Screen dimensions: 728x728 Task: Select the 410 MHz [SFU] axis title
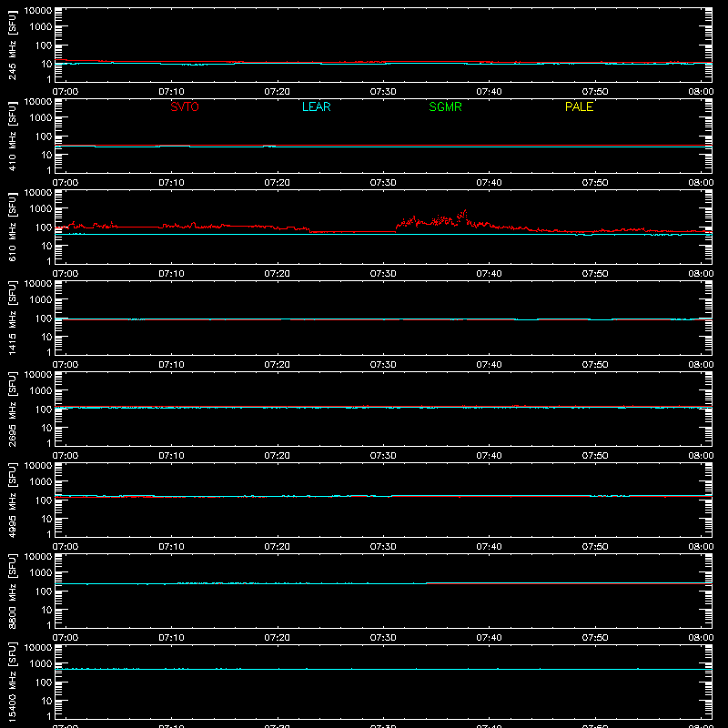pos(12,136)
